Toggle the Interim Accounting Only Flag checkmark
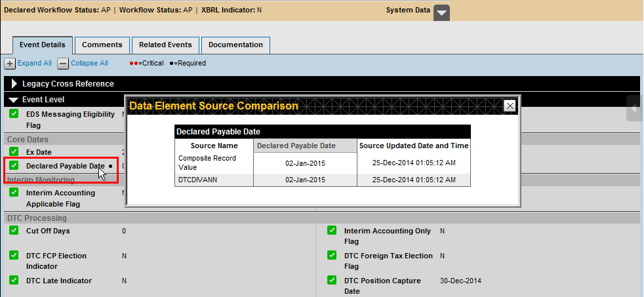This screenshot has width=644, height=297. [332, 230]
